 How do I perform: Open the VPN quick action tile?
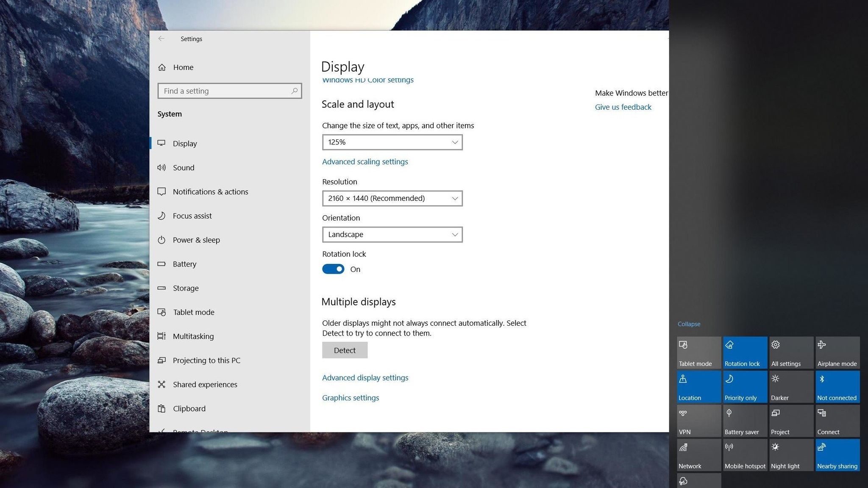(698, 421)
